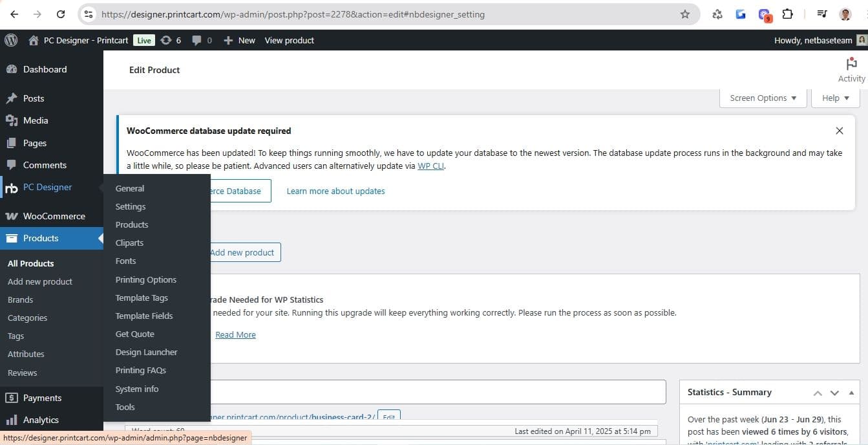The height and width of the screenshot is (445, 868).
Task: Follow the Read More link
Action: (235, 334)
